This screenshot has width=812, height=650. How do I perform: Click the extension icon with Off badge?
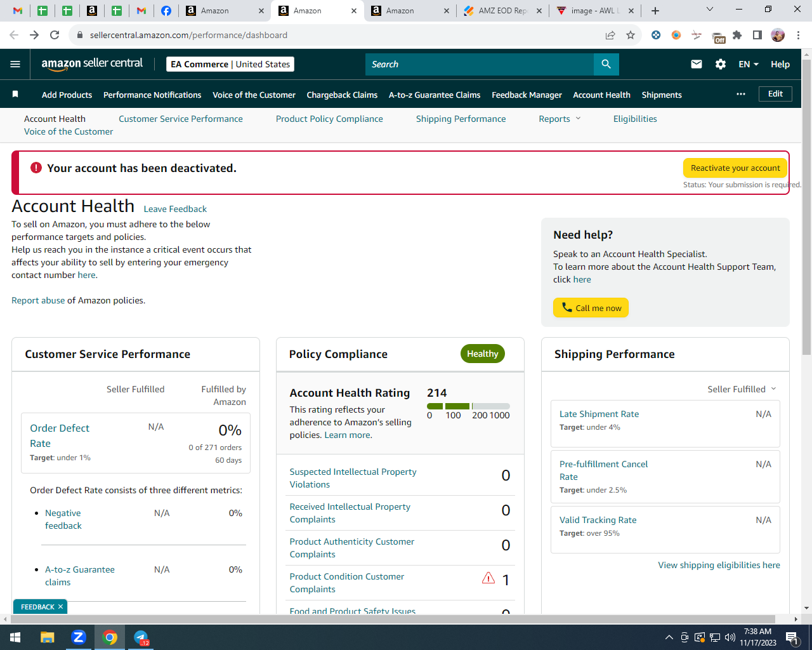point(718,37)
